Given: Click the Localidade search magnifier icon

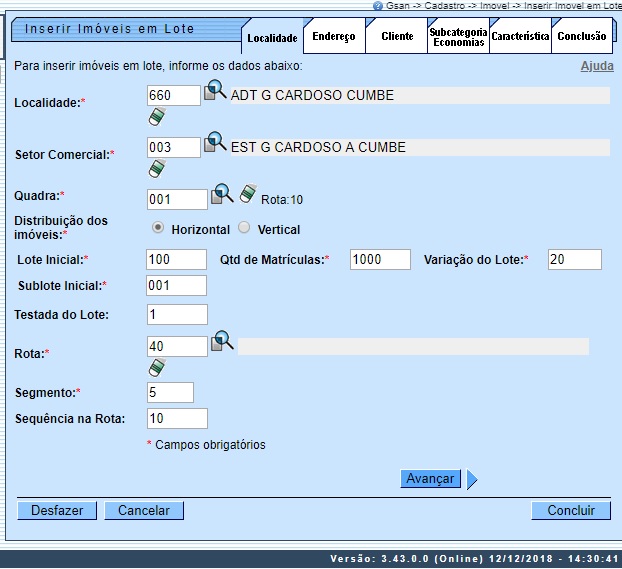Looking at the screenshot, I should pos(215,93).
